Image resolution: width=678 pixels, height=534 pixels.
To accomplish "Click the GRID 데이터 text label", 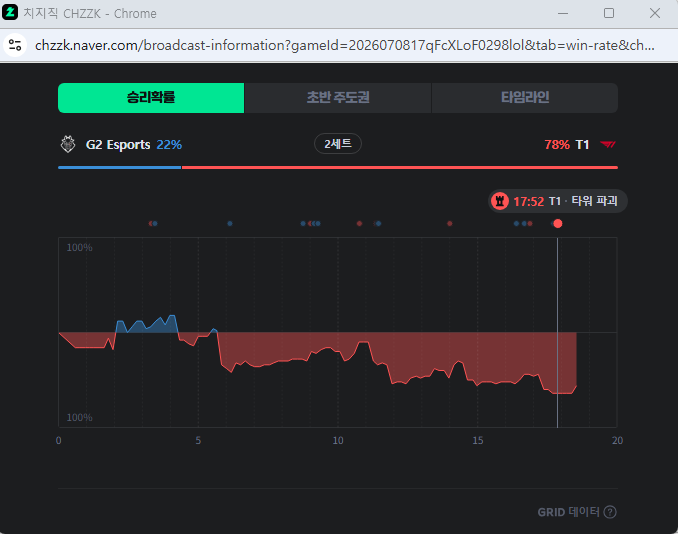I will pyautogui.click(x=568, y=512).
